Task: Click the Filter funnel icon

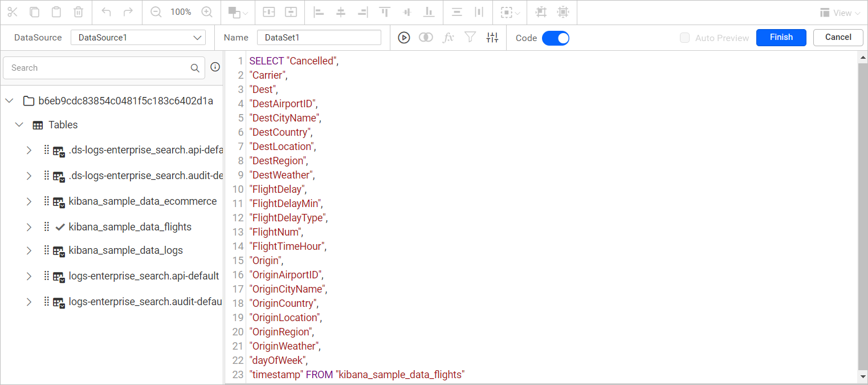Action: point(470,38)
